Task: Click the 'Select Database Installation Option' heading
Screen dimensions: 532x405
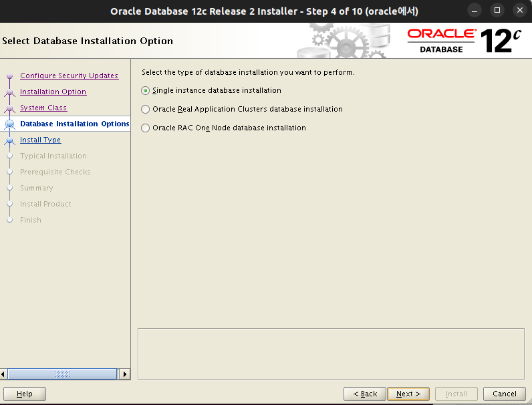Action: (x=88, y=41)
